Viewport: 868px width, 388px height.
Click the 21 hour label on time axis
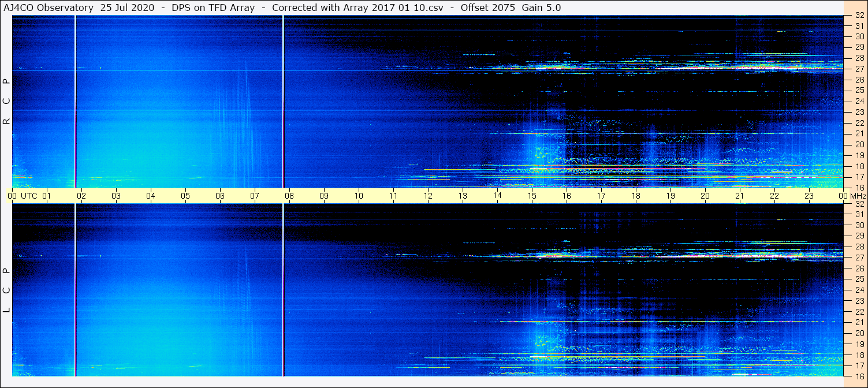[740, 196]
